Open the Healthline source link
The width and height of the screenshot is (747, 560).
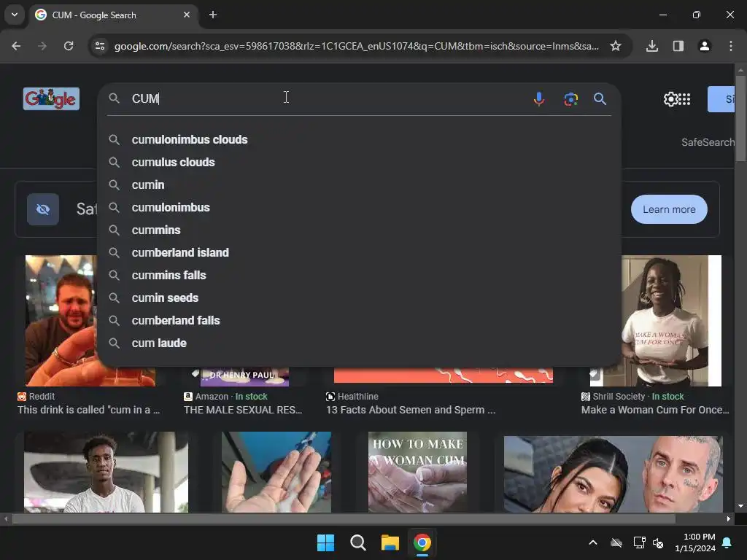point(352,396)
